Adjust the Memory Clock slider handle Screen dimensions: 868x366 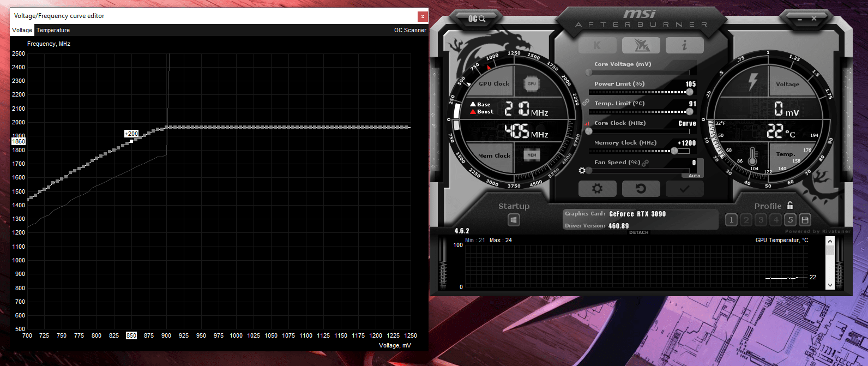pos(674,151)
